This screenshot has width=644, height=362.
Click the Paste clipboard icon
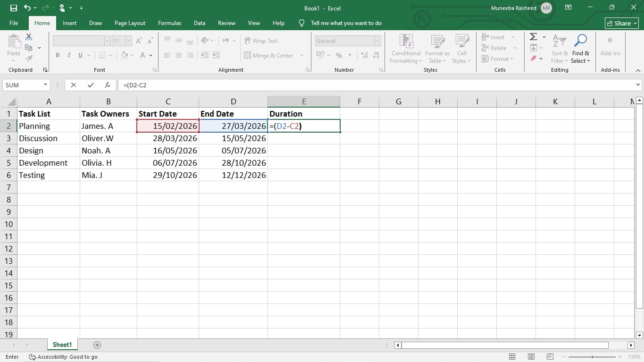point(14,41)
